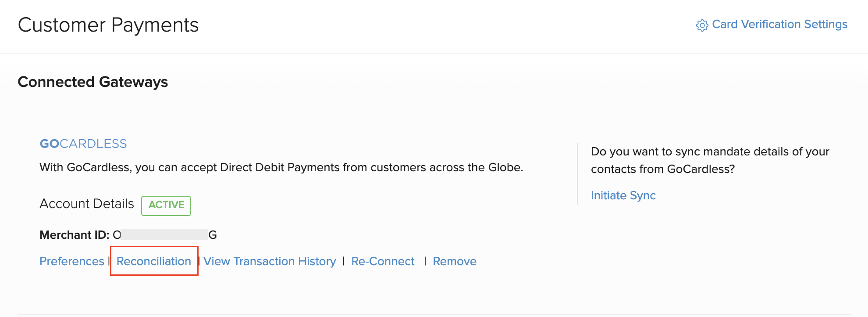Click the Connected Gateways heading
Image resolution: width=868 pixels, height=317 pixels.
[x=93, y=82]
